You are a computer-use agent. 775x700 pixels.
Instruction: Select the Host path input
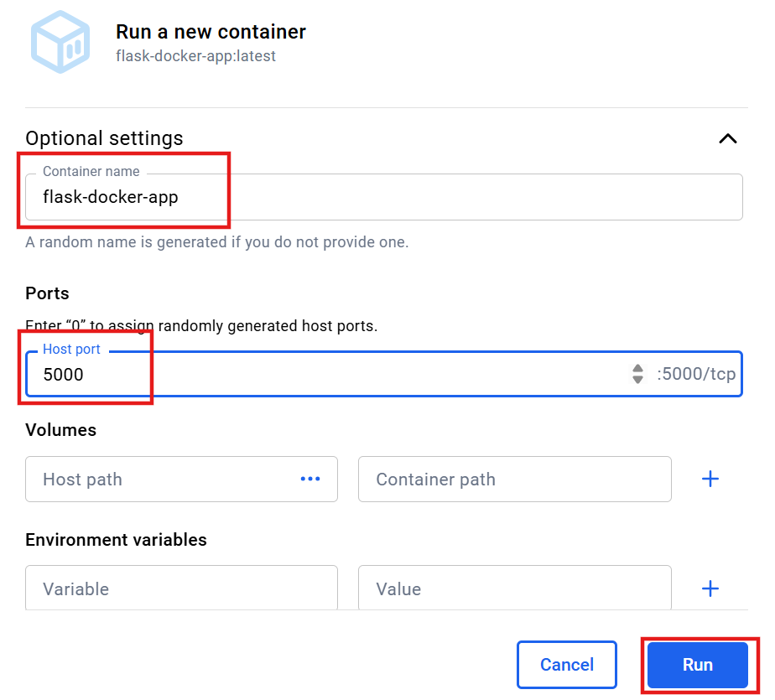[159, 480]
